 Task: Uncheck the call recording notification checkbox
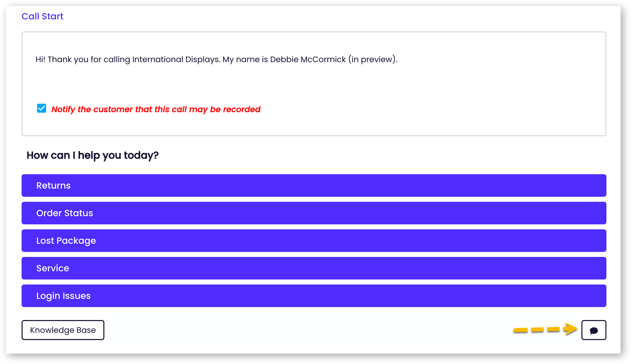point(42,108)
